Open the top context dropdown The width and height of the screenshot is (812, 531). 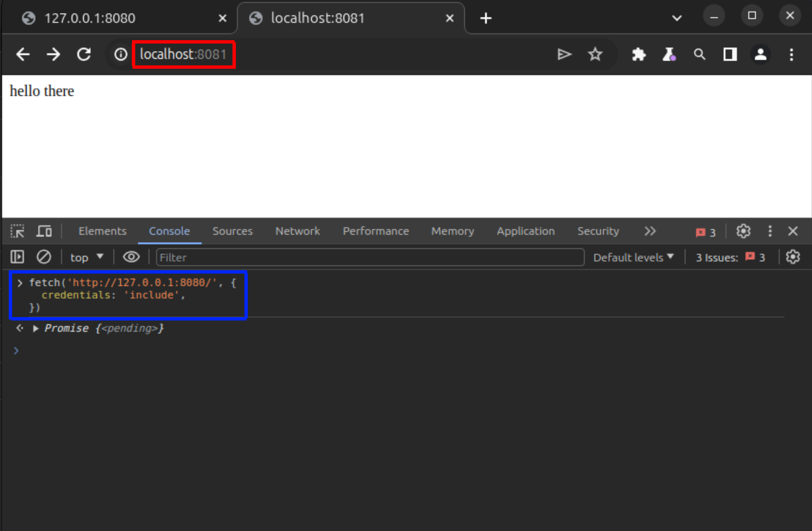coord(86,257)
